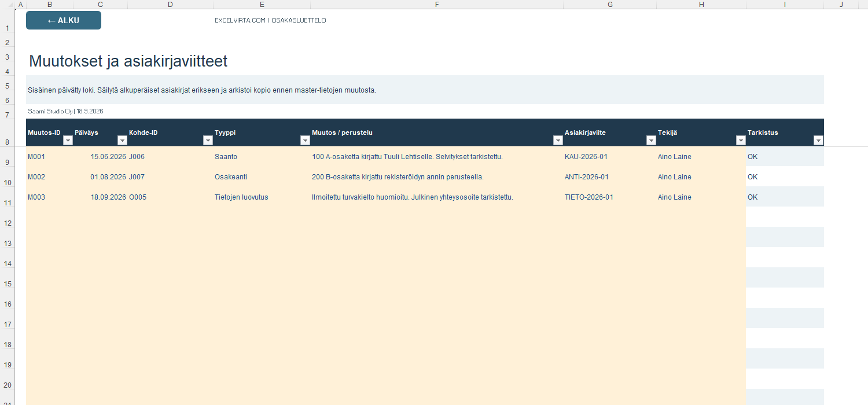Expand the Tarkistus column filter

(x=818, y=140)
